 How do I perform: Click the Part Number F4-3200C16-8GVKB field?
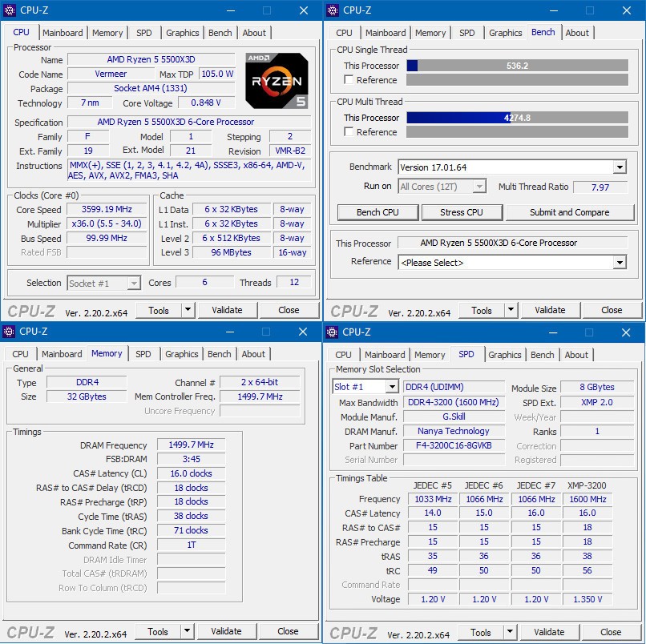tap(454, 445)
